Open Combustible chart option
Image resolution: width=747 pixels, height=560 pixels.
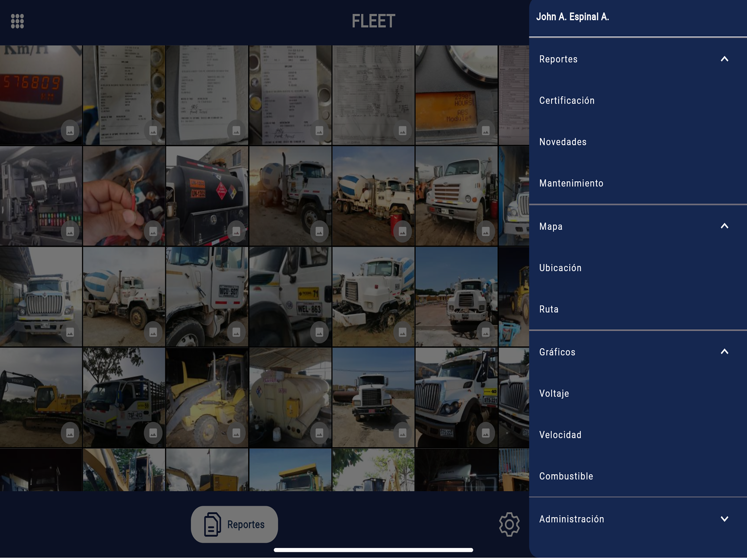(566, 476)
